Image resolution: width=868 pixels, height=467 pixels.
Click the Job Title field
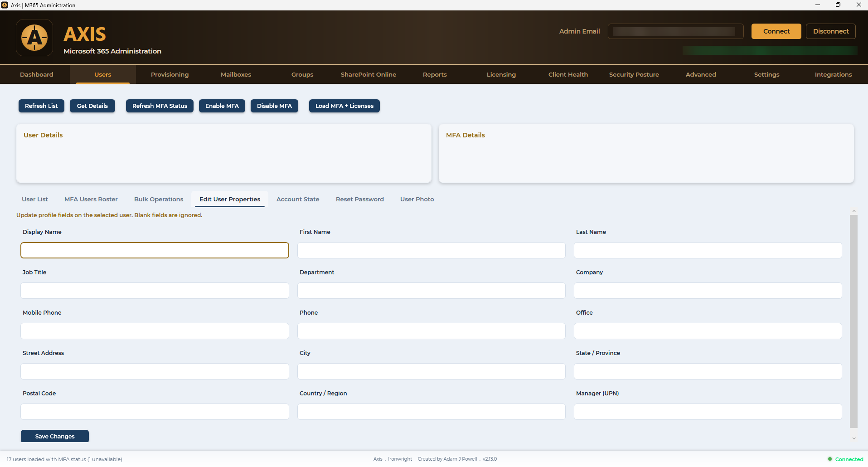click(155, 291)
